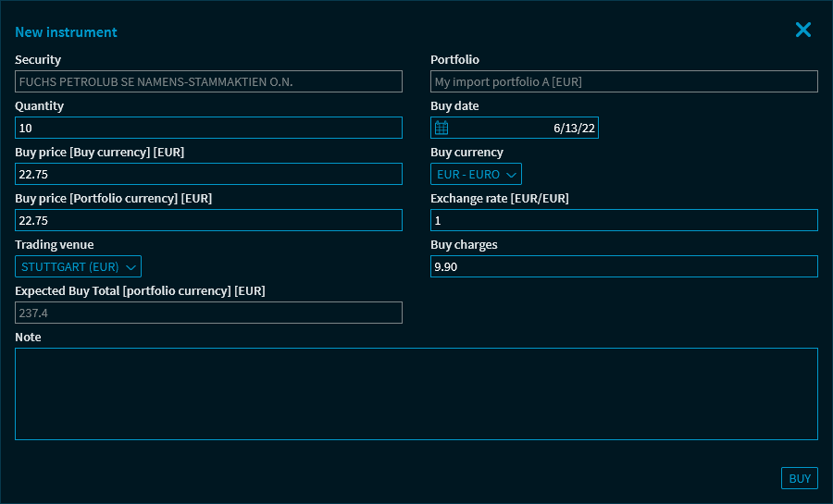Click the Exchange rate [EUR/EUR] input
Screen dimensions: 833x504
624,221
